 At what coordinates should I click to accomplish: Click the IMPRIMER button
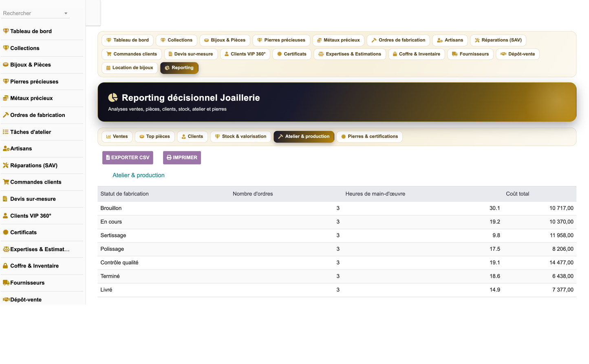182,158
